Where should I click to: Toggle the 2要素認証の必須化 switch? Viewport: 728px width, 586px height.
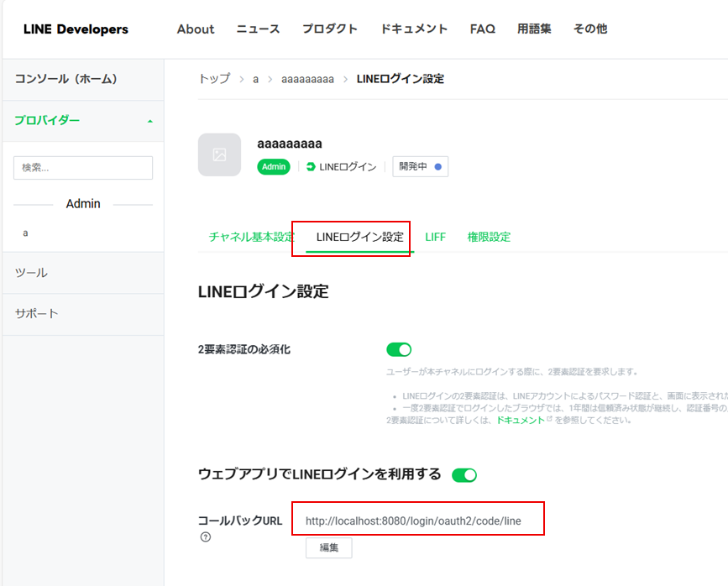pos(399,349)
